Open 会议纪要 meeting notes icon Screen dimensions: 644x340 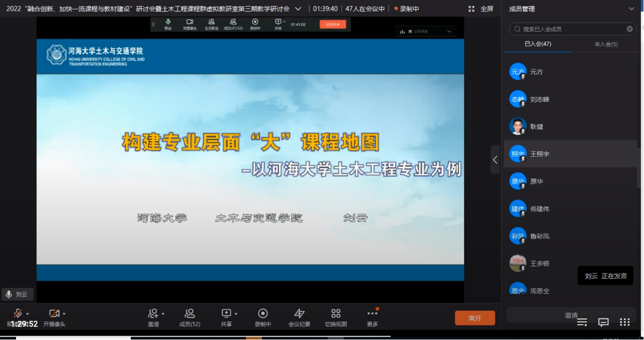point(299,314)
